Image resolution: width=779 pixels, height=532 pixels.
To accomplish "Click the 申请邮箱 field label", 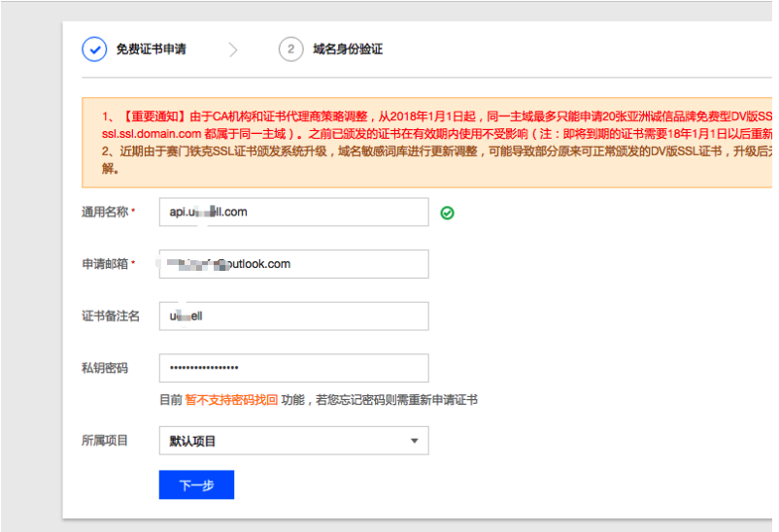I will 105,264.
